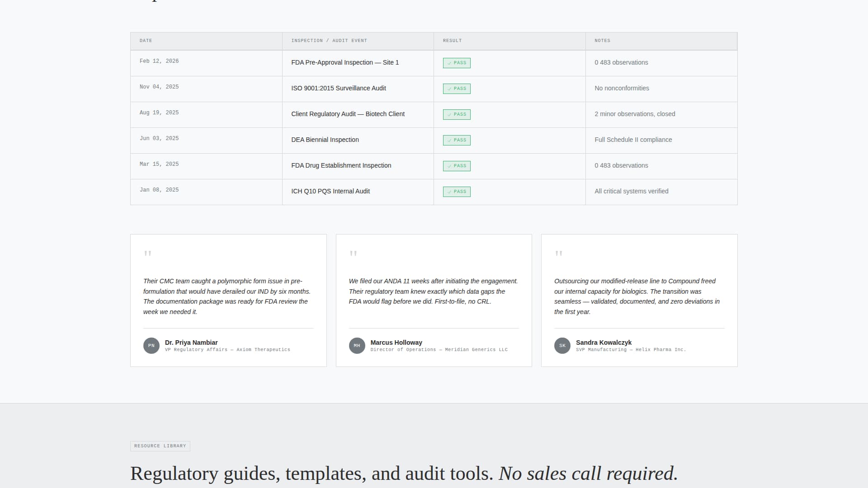The width and height of the screenshot is (868, 488).
Task: Select the PASS result for FDA Drug Establishment Inspection
Action: (x=456, y=166)
